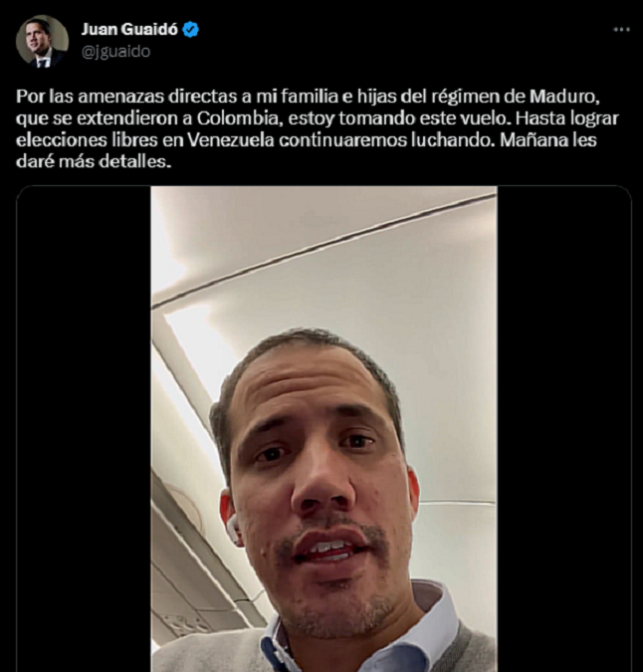Click the Juan Guaidó display name
The image size is (643, 672).
(x=129, y=29)
